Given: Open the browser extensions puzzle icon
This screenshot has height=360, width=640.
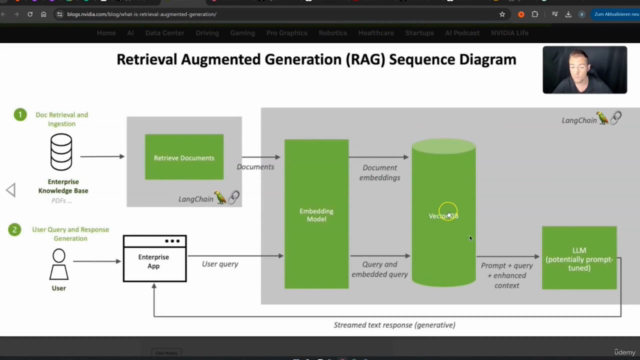Looking at the screenshot, I should click(x=535, y=14).
